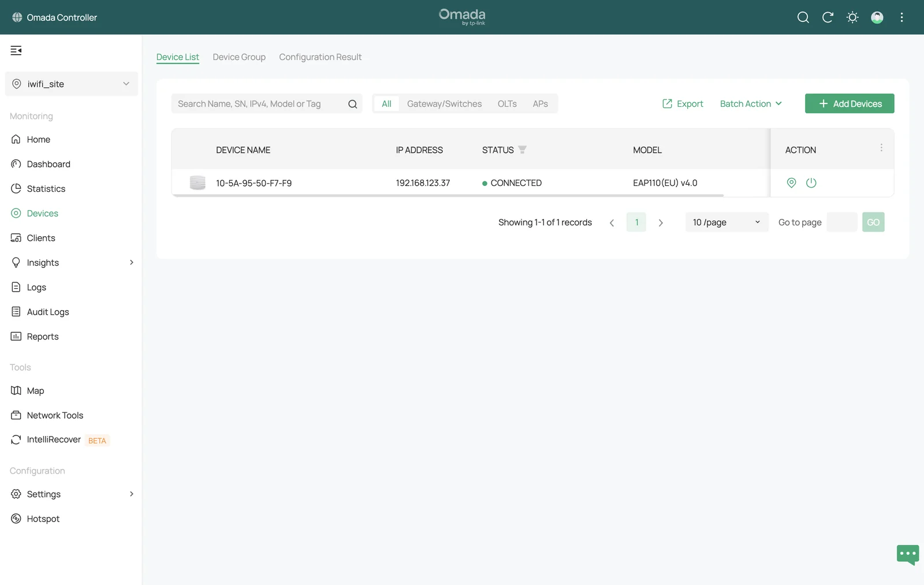Click the Omada Controller globe logo
The height and width of the screenshot is (585, 924).
coord(17,17)
